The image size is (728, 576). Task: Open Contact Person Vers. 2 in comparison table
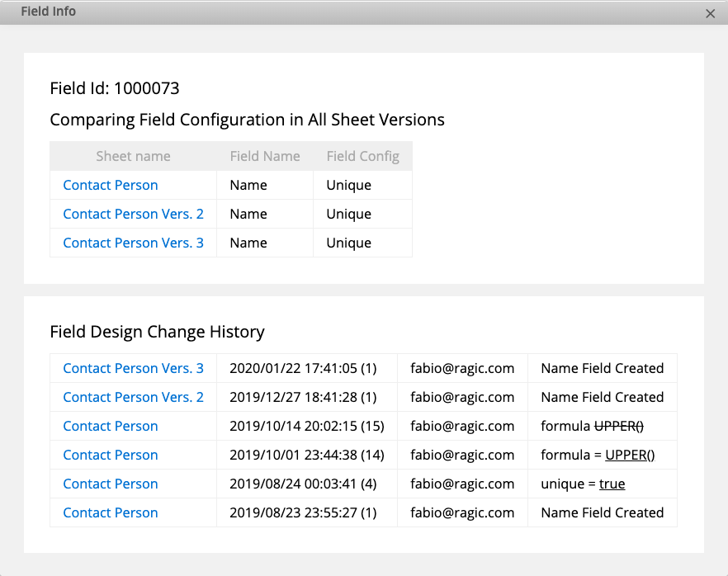[133, 214]
